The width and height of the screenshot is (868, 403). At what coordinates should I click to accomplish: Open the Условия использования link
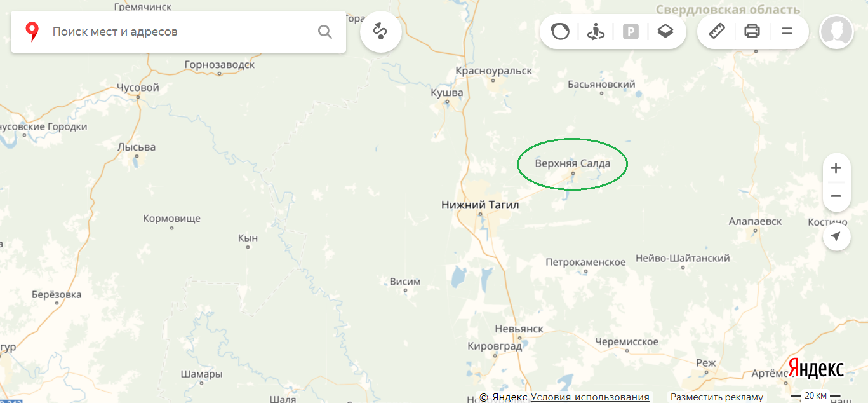click(590, 397)
